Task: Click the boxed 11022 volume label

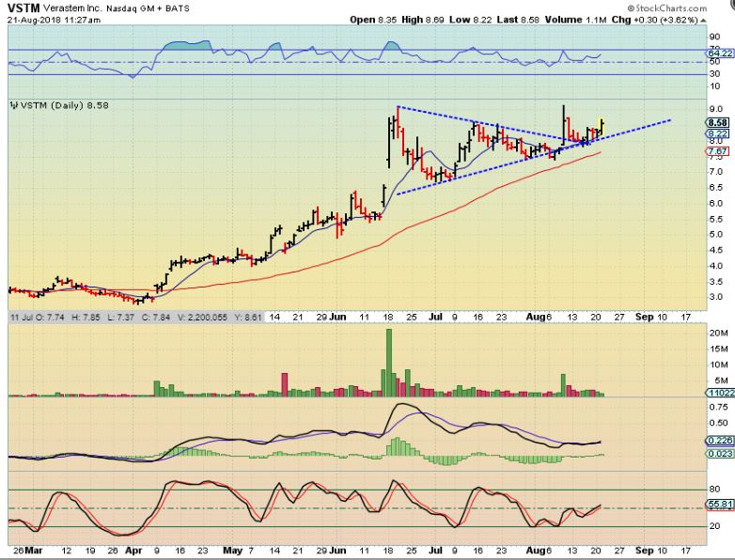Action: pyautogui.click(x=721, y=393)
